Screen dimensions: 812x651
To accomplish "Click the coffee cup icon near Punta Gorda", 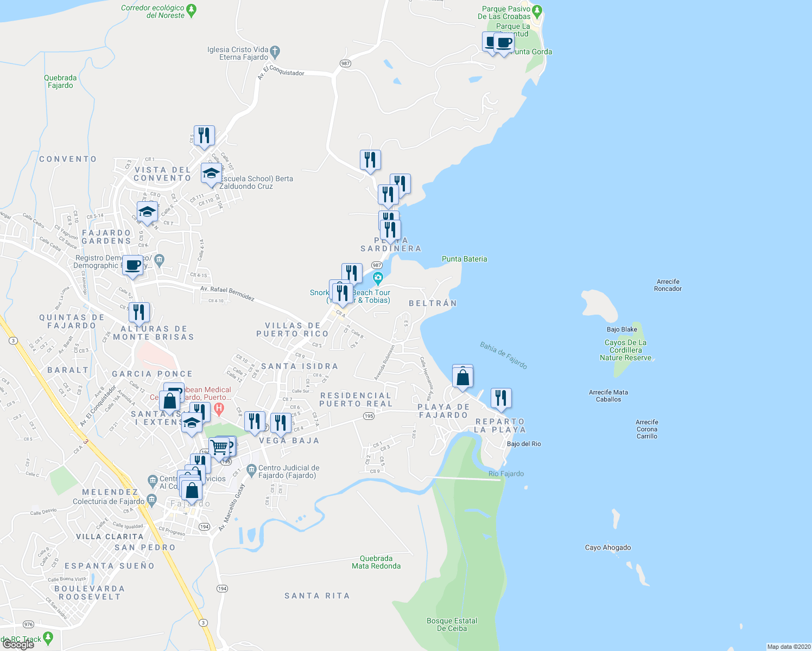I will tap(505, 42).
